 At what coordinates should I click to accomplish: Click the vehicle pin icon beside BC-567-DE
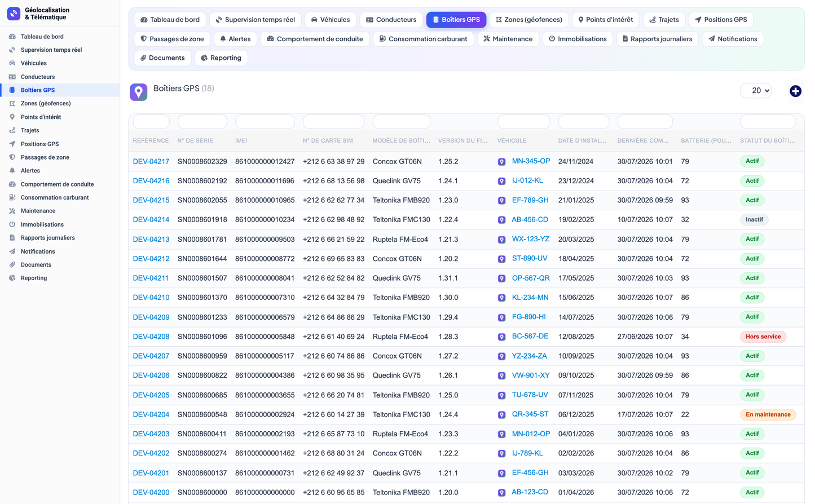point(501,337)
